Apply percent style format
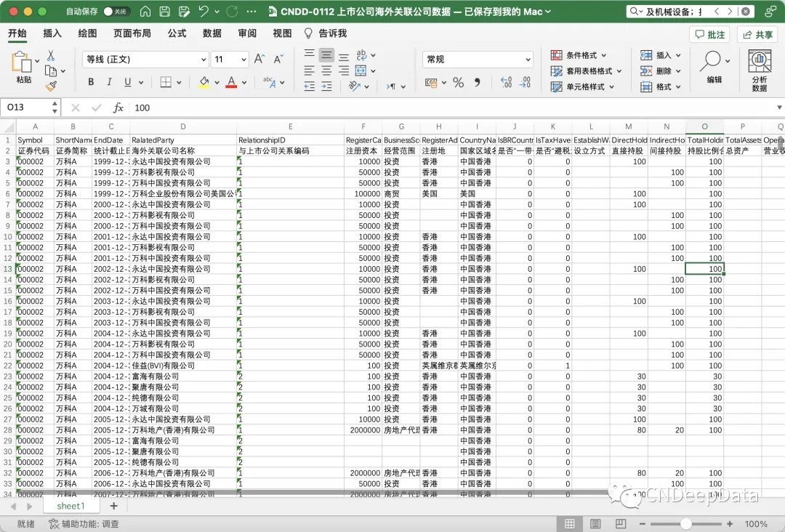This screenshot has height=532, width=785. [458, 83]
